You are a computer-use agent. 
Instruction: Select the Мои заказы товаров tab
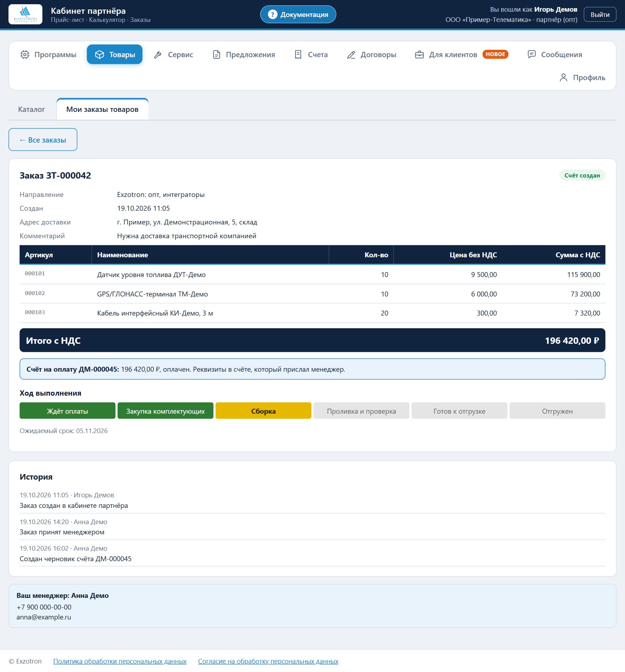[x=102, y=109]
